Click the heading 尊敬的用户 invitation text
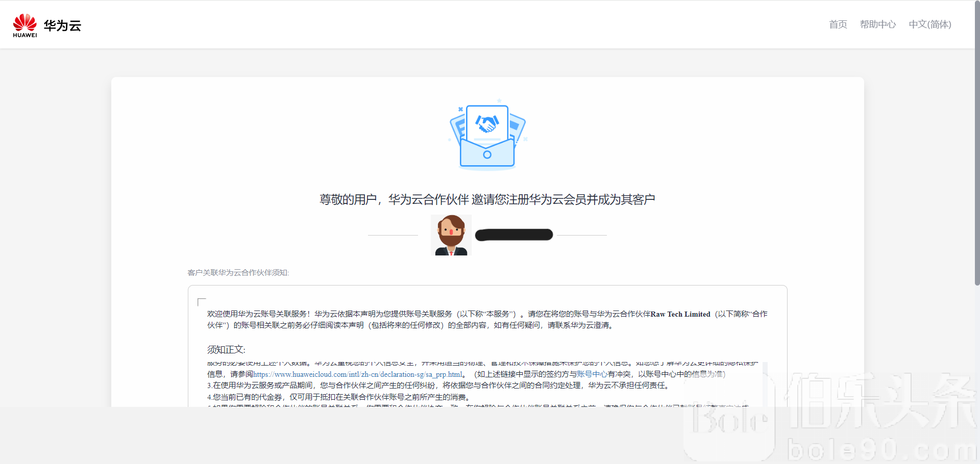This screenshot has height=464, width=980. pos(487,199)
